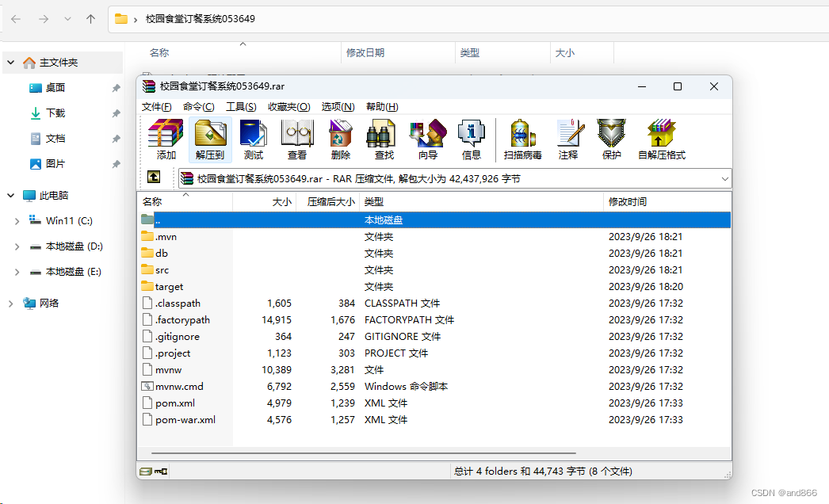Expand the archive path dropdown arrow
This screenshot has height=504, width=829.
pos(725,179)
